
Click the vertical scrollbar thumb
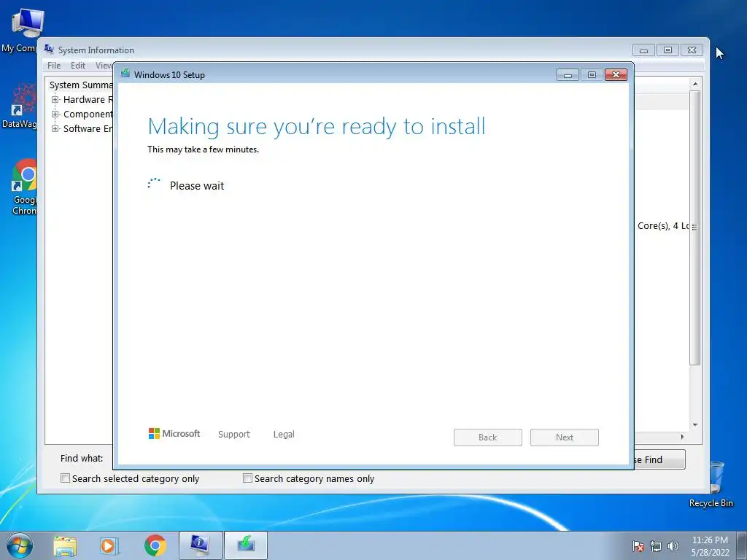(x=695, y=227)
